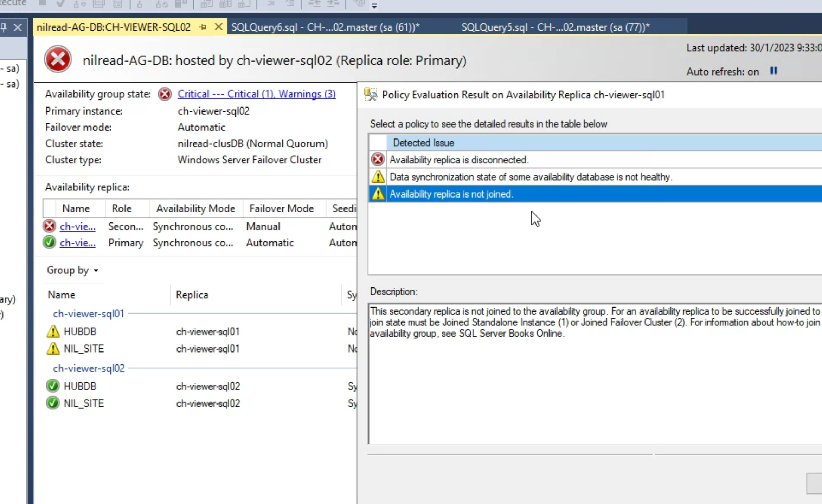Image resolution: width=822 pixels, height=504 pixels.
Task: Switch to SQLQuery5.sql tab
Action: tap(555, 27)
